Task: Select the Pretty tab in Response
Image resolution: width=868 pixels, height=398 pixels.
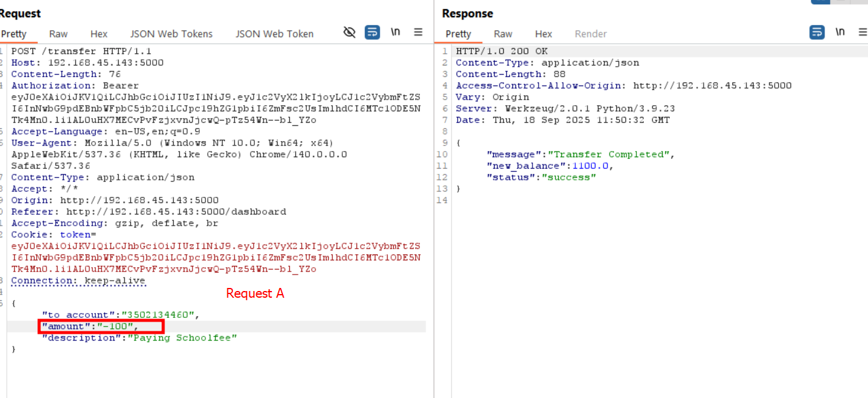Action: coord(458,34)
